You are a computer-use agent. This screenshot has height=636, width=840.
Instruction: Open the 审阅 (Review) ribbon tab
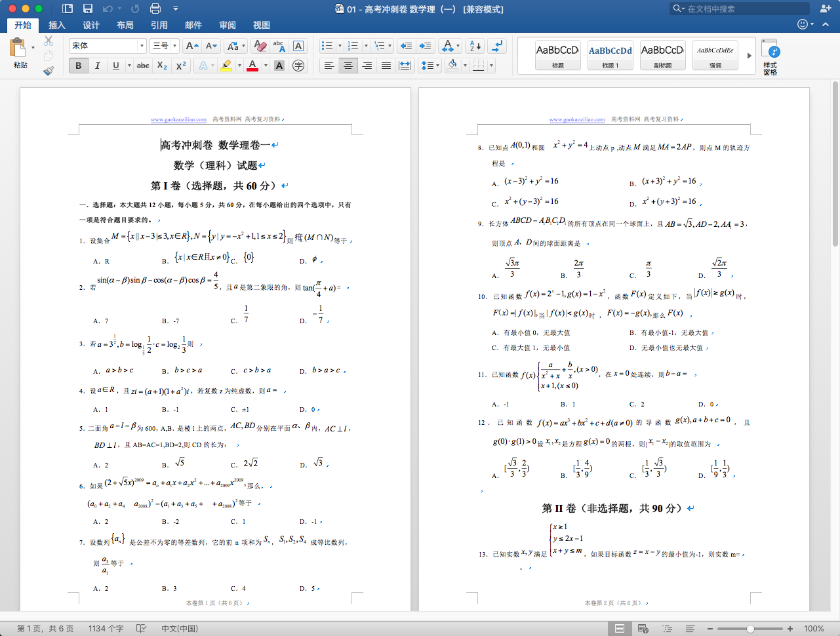click(x=228, y=25)
